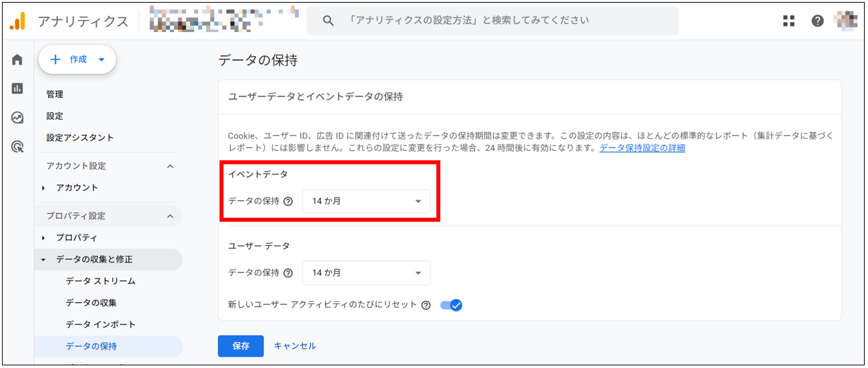Open the Advertising icon in left rail
Viewport: 868px width, 368px height.
coord(17,147)
